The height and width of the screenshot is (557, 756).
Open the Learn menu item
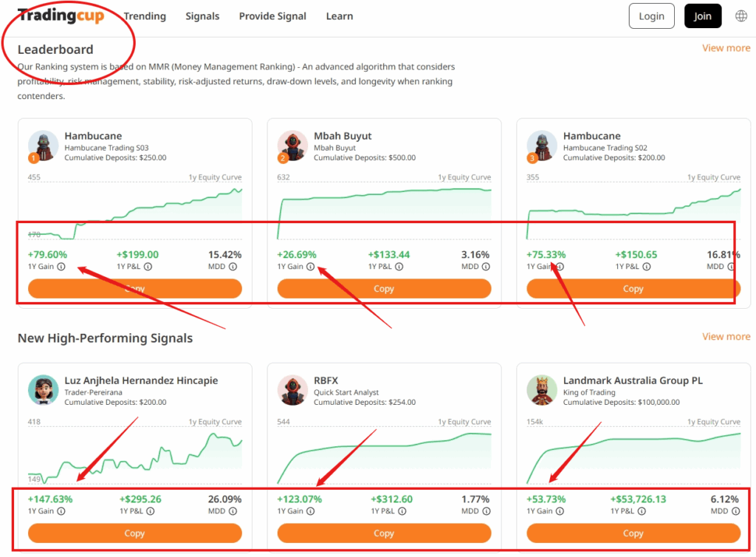pos(340,16)
